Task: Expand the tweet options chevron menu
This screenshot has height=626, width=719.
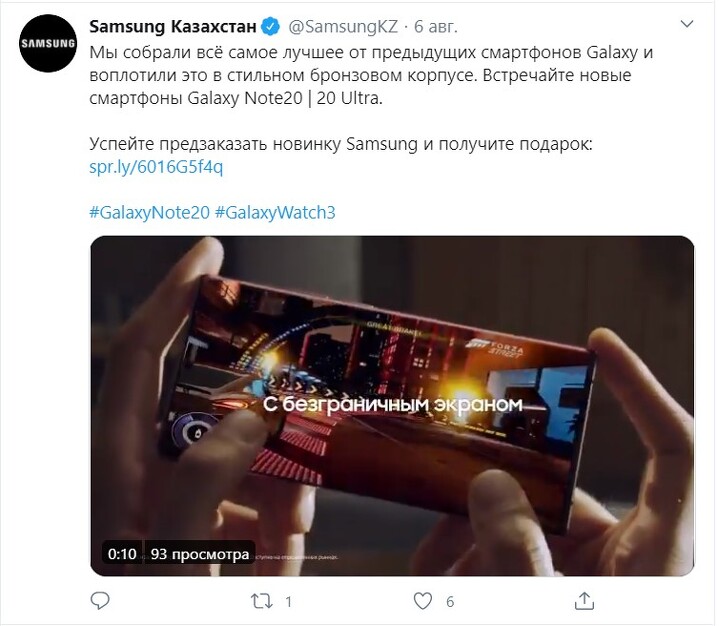Action: point(686,24)
